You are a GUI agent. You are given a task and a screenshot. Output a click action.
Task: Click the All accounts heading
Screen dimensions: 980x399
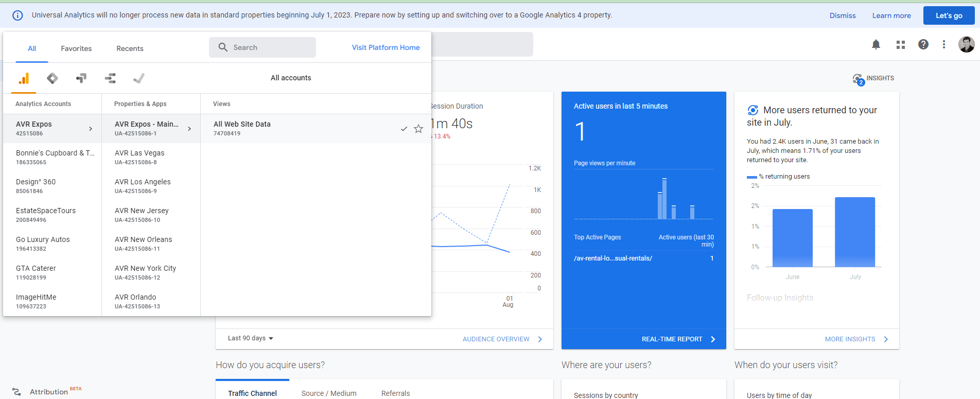coord(291,78)
